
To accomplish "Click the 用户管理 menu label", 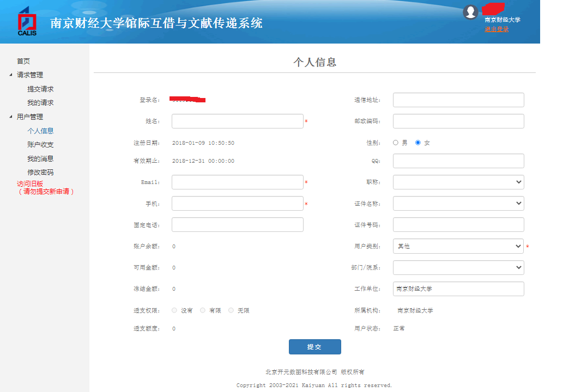I will [x=30, y=117].
